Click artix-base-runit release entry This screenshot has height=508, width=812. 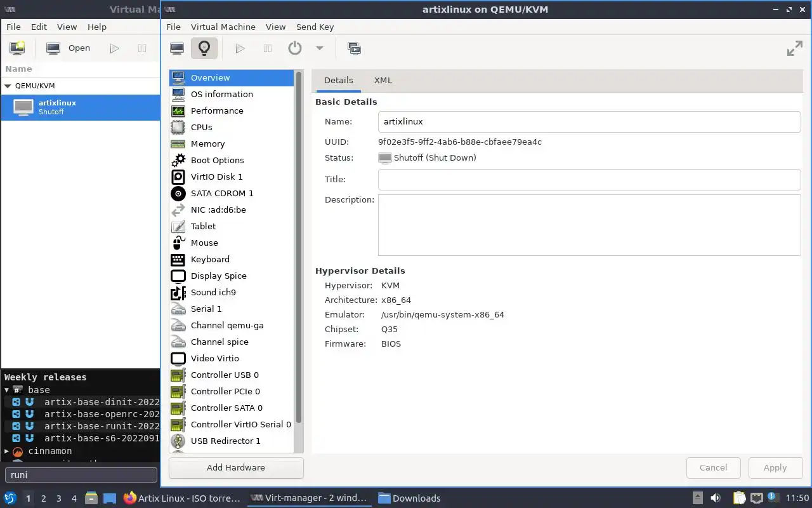click(101, 426)
